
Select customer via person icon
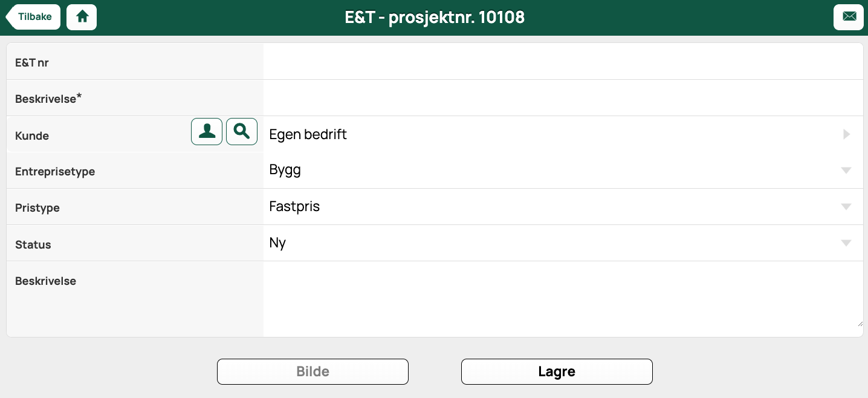207,131
